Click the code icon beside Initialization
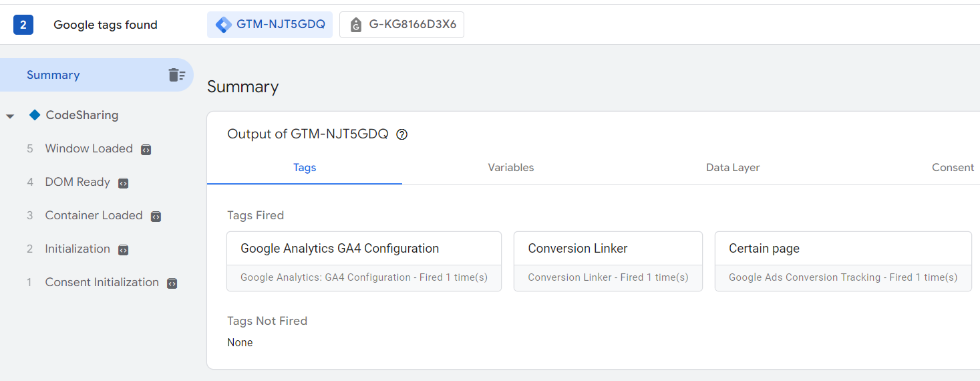The height and width of the screenshot is (381, 980). pyautogui.click(x=123, y=250)
